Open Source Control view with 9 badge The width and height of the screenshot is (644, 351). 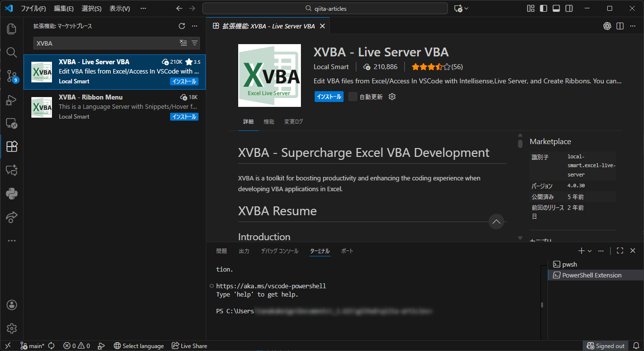pyautogui.click(x=12, y=76)
